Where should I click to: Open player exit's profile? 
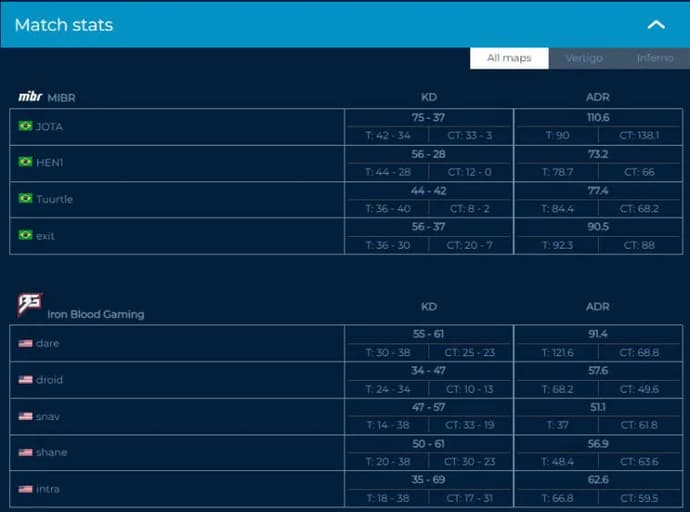pyautogui.click(x=45, y=236)
